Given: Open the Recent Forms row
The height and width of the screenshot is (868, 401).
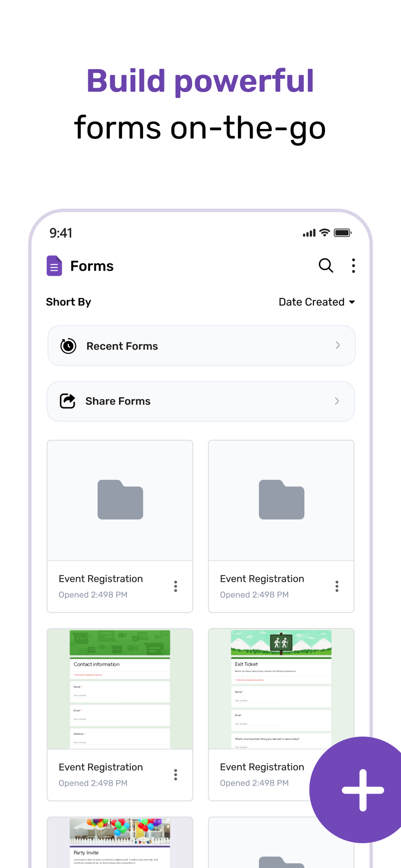Looking at the screenshot, I should pyautogui.click(x=201, y=346).
